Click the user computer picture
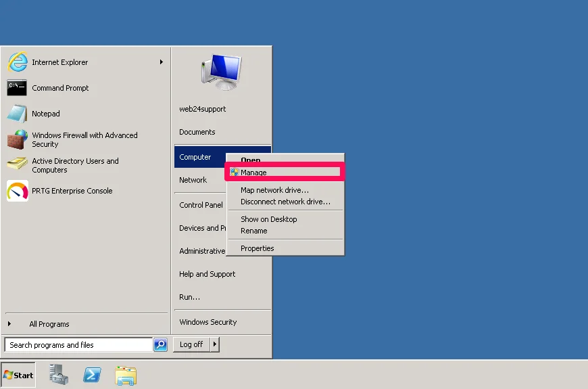Screen dimensions: 588x389 [x=221, y=72]
